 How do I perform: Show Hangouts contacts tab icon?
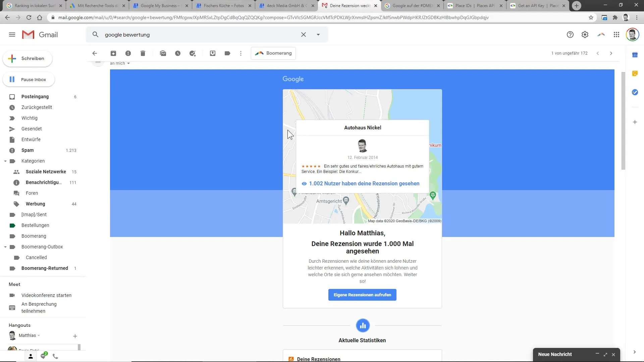pyautogui.click(x=31, y=356)
